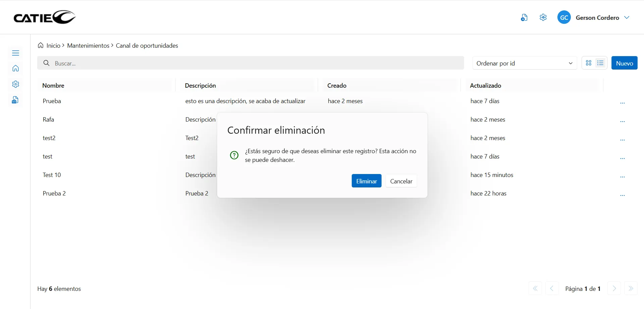Click the top bar document user icon
Screen dimensions: 644x309
(x=524, y=17)
